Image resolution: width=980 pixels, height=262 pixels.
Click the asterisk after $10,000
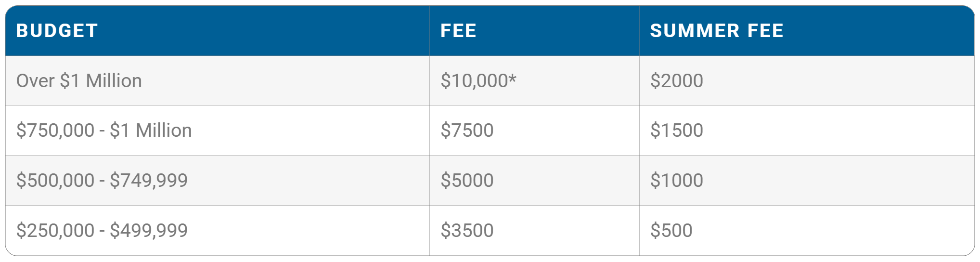[x=513, y=78]
